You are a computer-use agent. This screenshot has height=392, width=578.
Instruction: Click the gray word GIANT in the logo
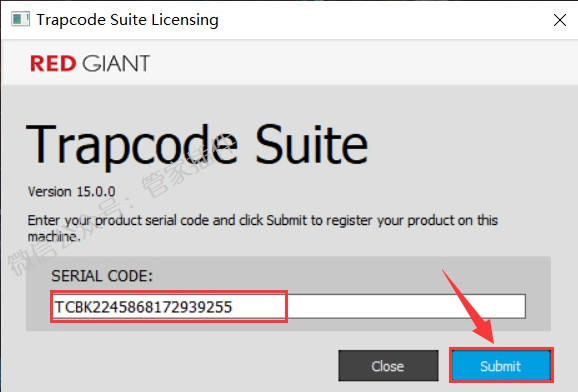coord(116,63)
